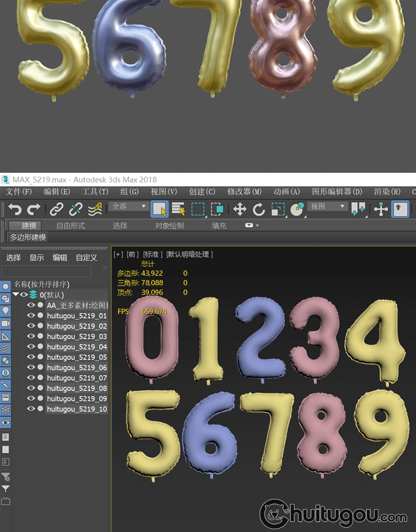Viewport: 416px width, 532px height.
Task: Click the scene explorer search field
Action: coord(47,272)
